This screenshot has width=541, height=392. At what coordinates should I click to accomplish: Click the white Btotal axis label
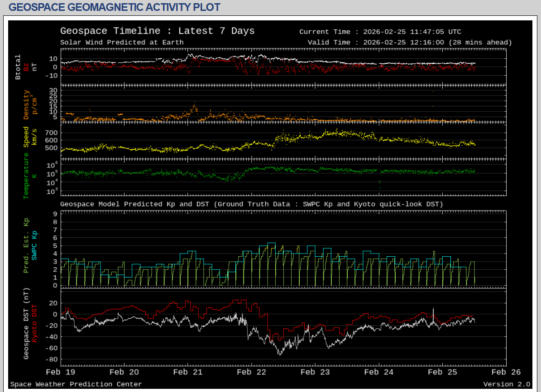18,67
